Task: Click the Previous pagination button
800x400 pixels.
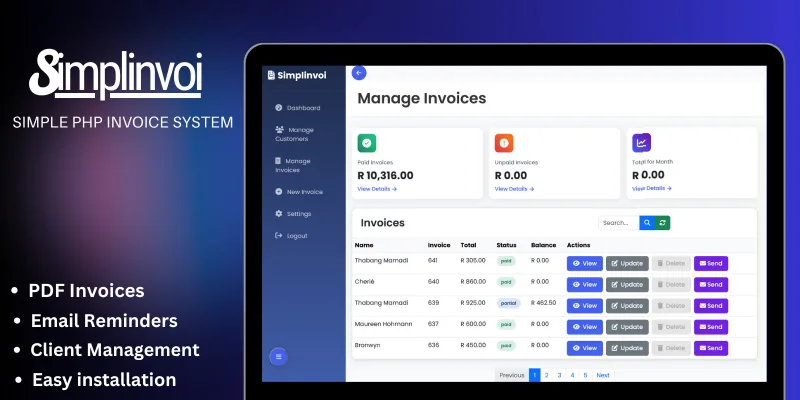Action: pos(512,376)
